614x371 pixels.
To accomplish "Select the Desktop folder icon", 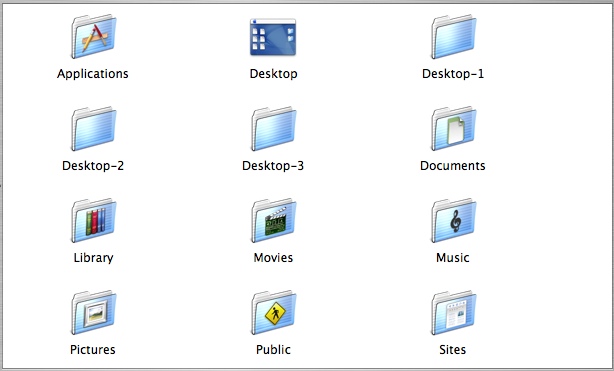I will pos(273,37).
